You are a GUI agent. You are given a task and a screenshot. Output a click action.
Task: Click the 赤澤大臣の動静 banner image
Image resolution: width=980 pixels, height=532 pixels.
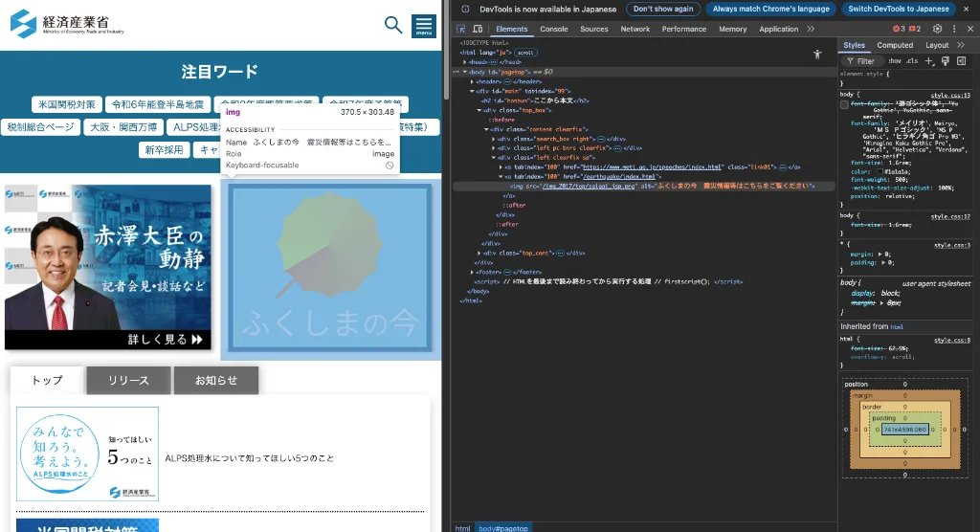[107, 267]
